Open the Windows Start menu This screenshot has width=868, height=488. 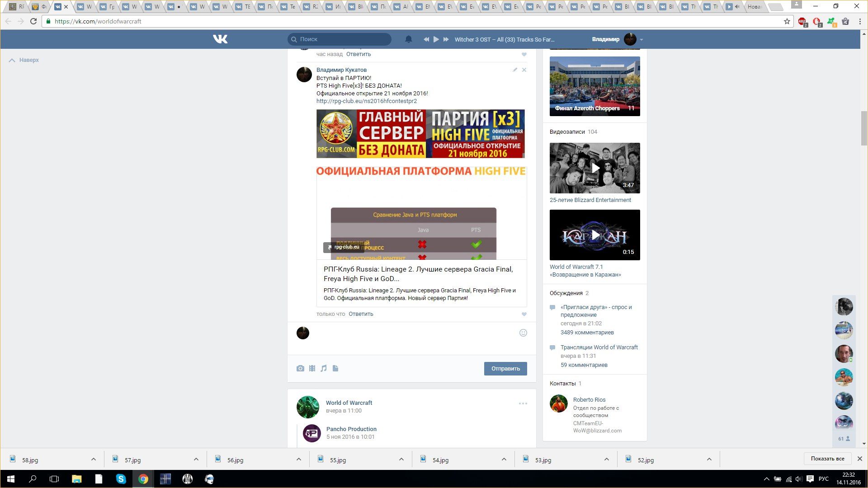click(x=11, y=479)
